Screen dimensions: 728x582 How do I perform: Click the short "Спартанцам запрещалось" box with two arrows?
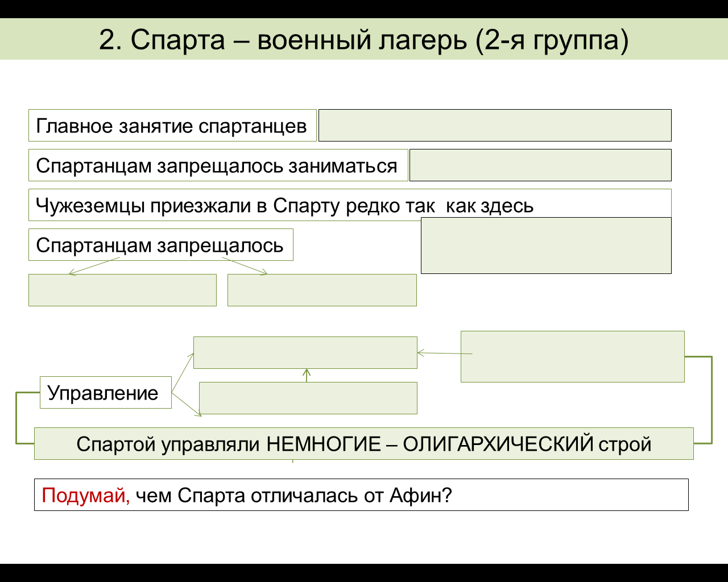coord(161,245)
